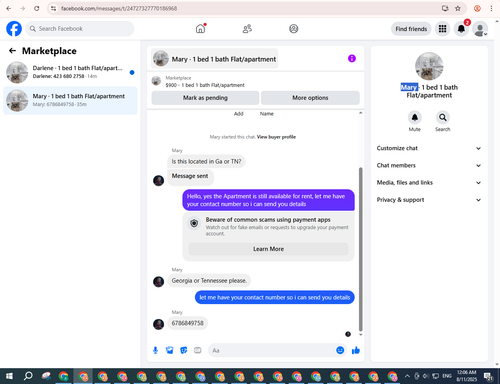Click Learn More about scams
Screen dimensions: 500x384
[x=268, y=249]
